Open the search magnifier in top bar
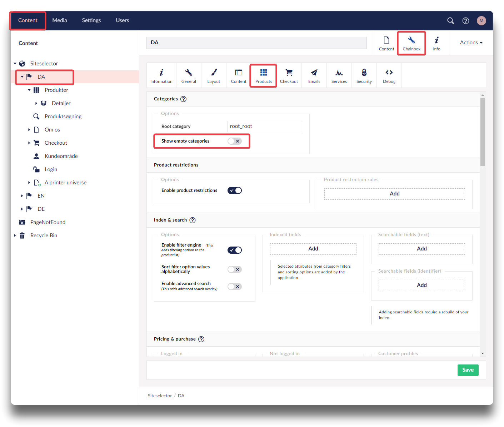This screenshot has width=504, height=427. click(x=450, y=21)
